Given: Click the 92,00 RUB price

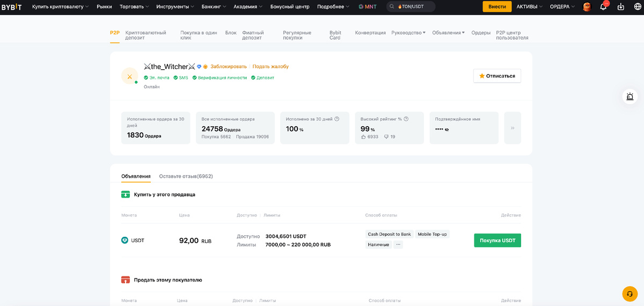Looking at the screenshot, I should tap(195, 241).
